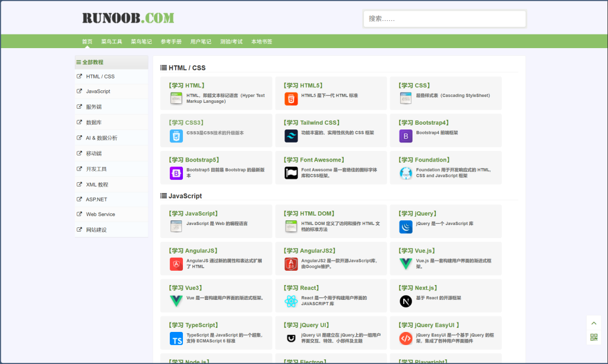
Task: Open the 菜鸟工具 navigation menu item
Action: click(112, 42)
